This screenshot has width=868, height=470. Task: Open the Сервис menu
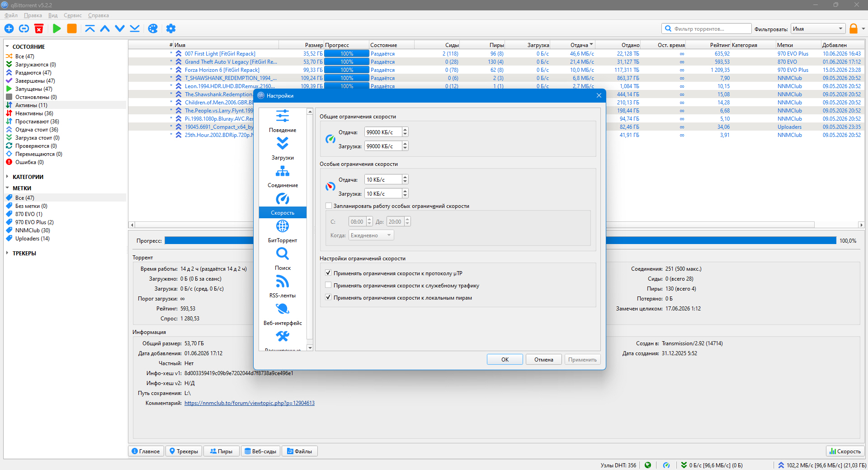tap(73, 15)
